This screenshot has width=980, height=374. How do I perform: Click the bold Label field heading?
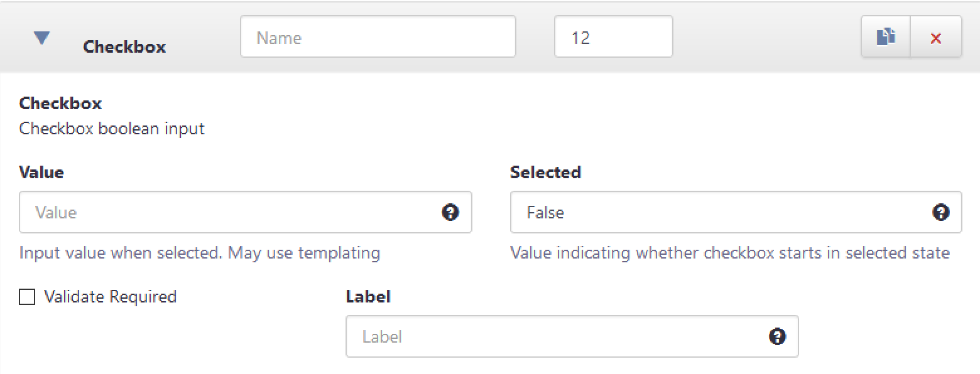[368, 296]
